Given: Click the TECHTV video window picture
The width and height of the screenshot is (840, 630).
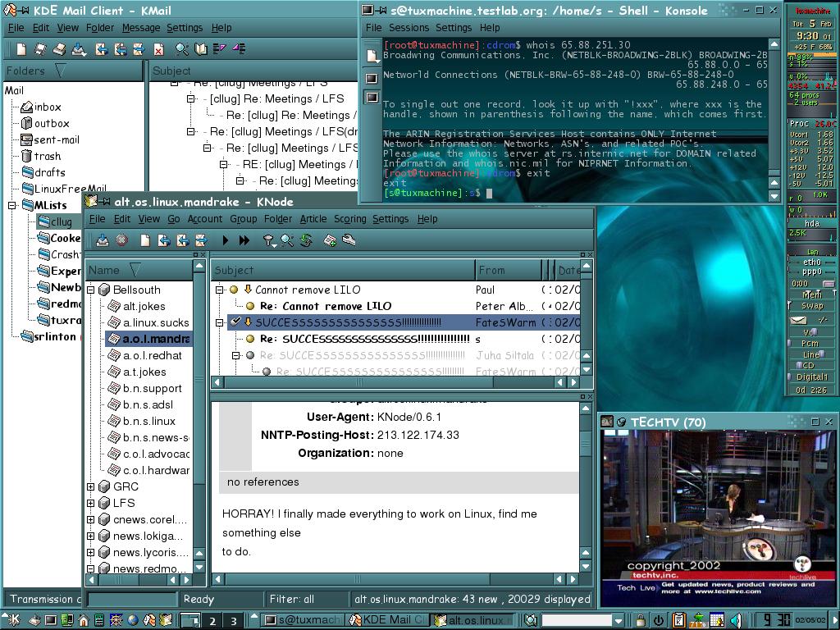Looking at the screenshot, I should click(717, 519).
